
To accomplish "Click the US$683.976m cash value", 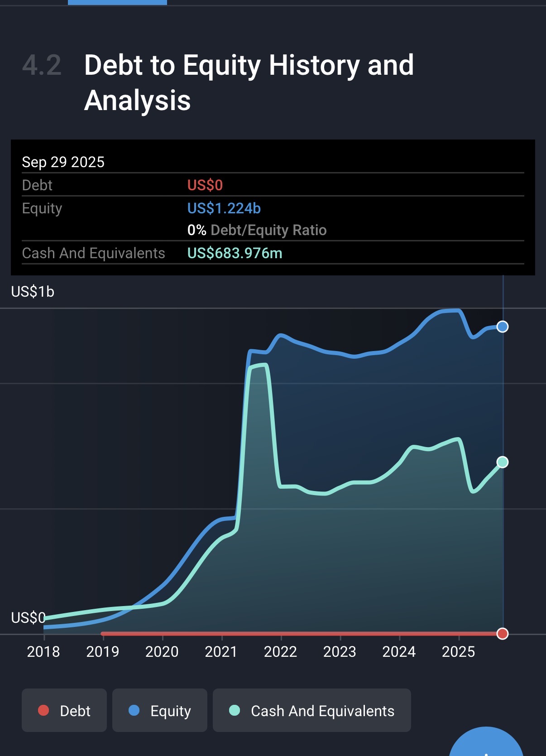I will [235, 253].
